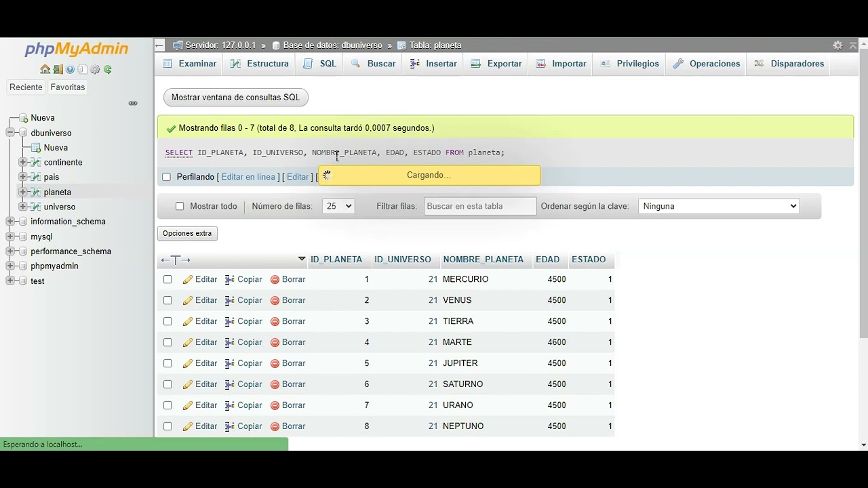The height and width of the screenshot is (488, 868).
Task: Tick the checkbox for SATURNO row
Action: point(167,384)
